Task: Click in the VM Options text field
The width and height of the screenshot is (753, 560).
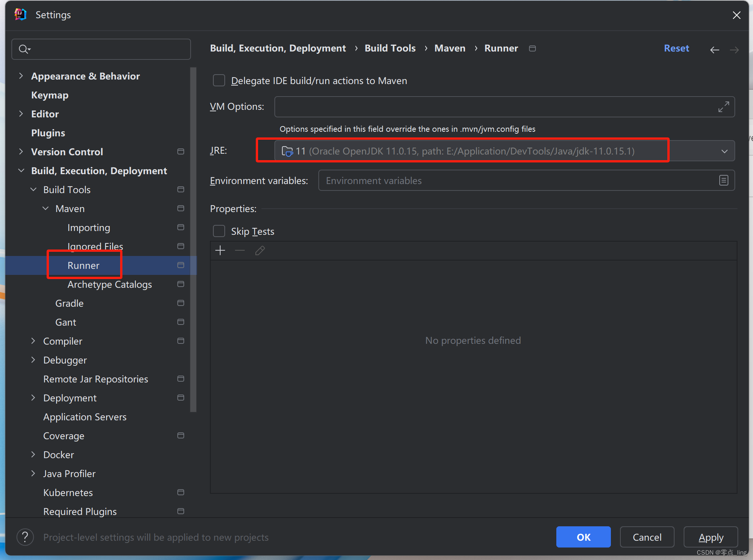Action: coord(493,107)
